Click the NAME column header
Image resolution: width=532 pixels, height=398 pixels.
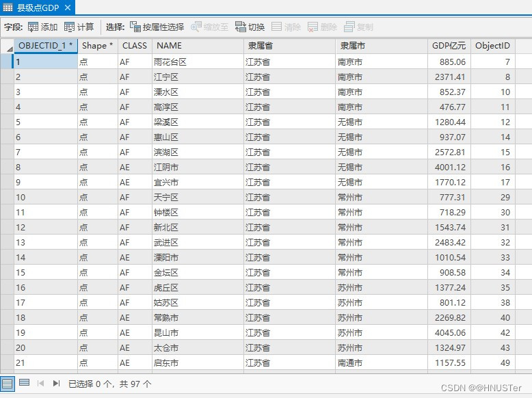point(198,46)
